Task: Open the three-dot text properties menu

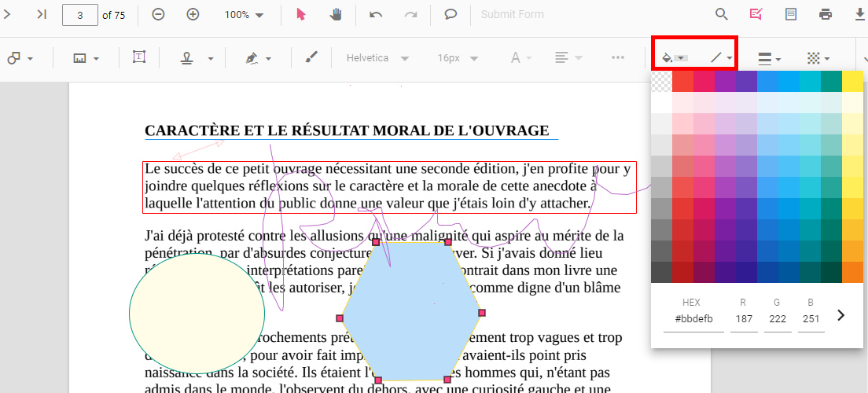Action: pyautogui.click(x=618, y=57)
